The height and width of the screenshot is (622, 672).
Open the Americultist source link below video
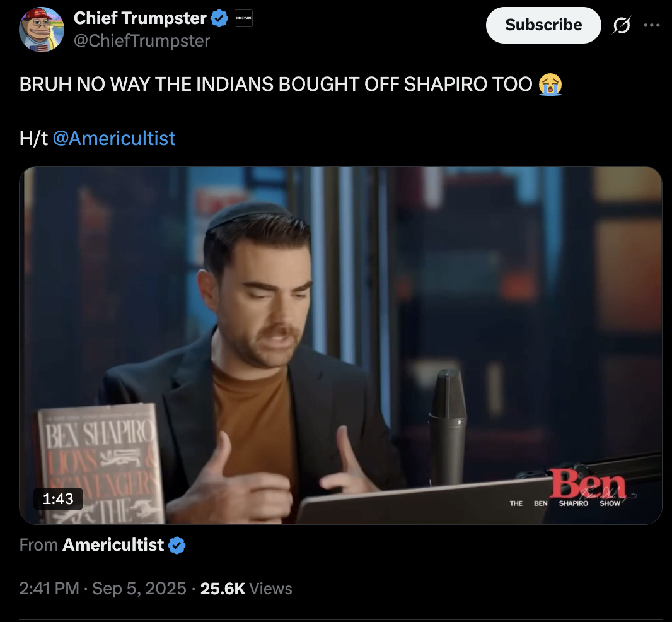point(113,545)
